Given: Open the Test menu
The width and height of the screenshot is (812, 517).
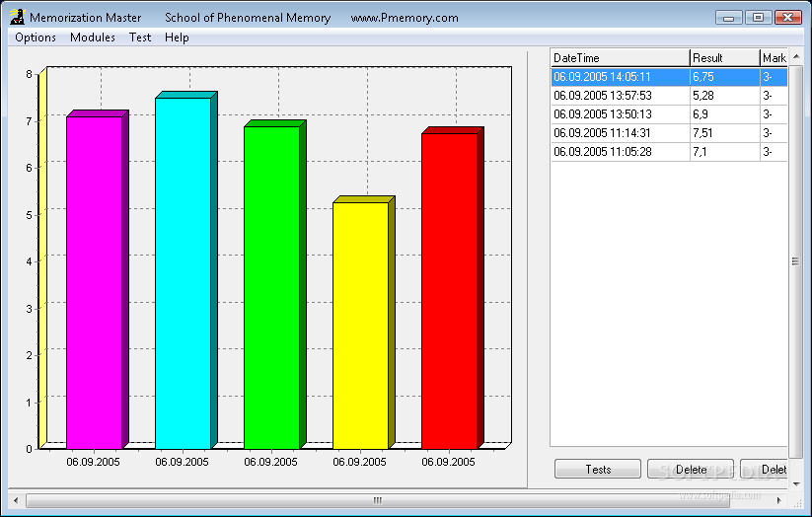Looking at the screenshot, I should 140,37.
